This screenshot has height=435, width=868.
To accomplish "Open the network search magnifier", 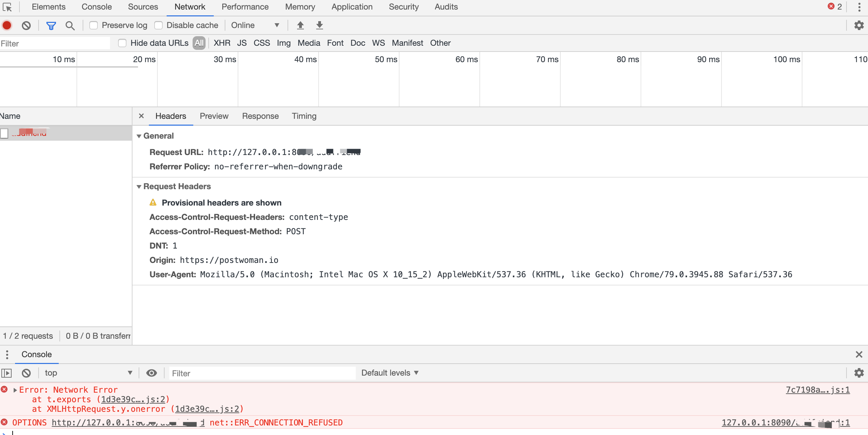I will 70,25.
